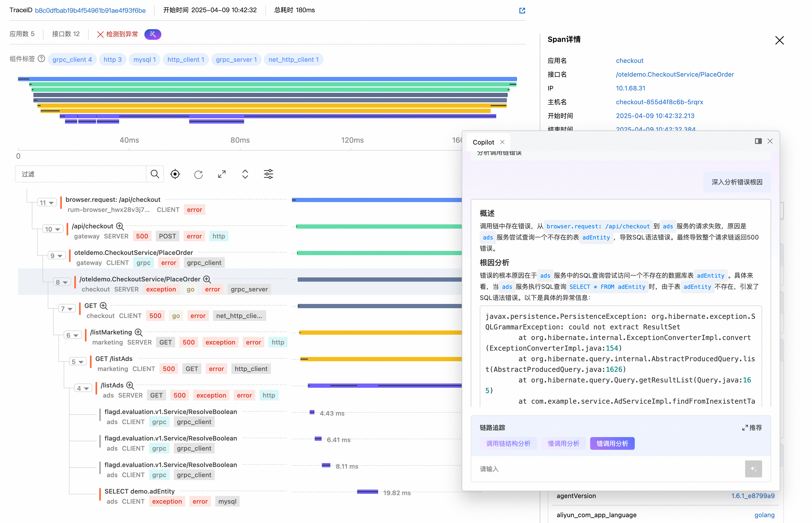The height and width of the screenshot is (523, 812).
Task: Collapse the level 8 checkout PlaceOrder node
Action: 62,282
